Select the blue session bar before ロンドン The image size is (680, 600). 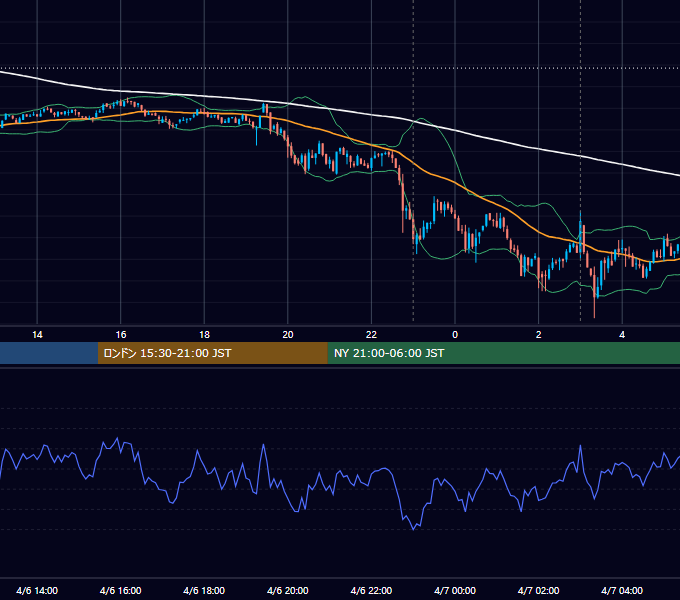coord(49,353)
